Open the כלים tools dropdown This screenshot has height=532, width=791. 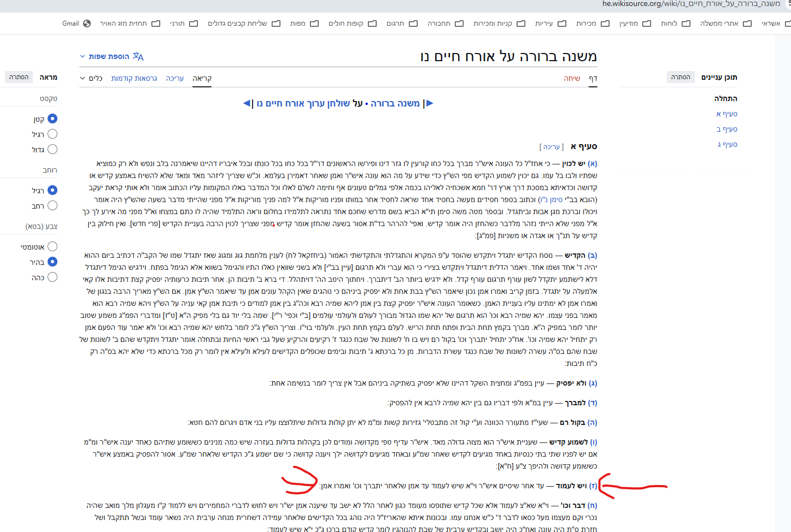point(91,78)
